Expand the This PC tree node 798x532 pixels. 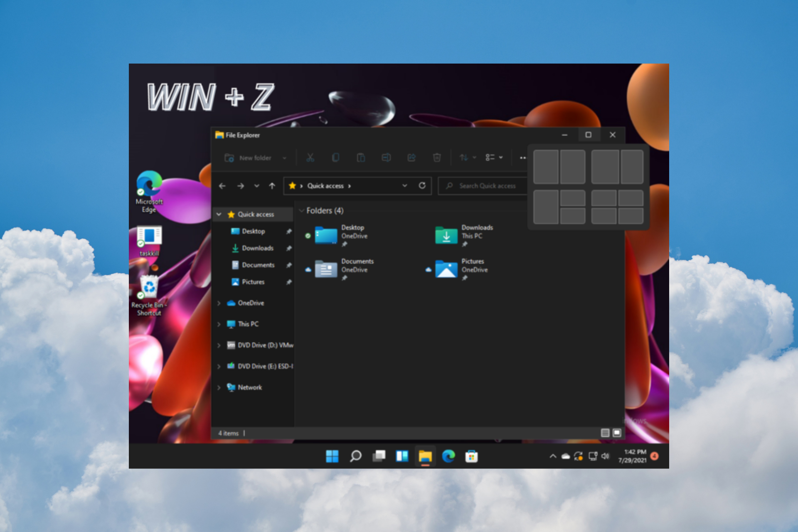point(219,324)
